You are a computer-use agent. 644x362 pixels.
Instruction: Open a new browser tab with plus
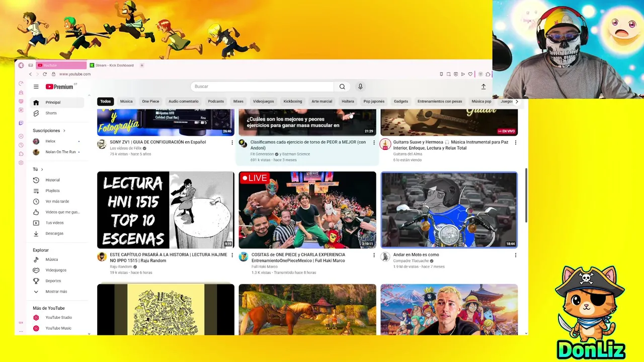click(142, 65)
